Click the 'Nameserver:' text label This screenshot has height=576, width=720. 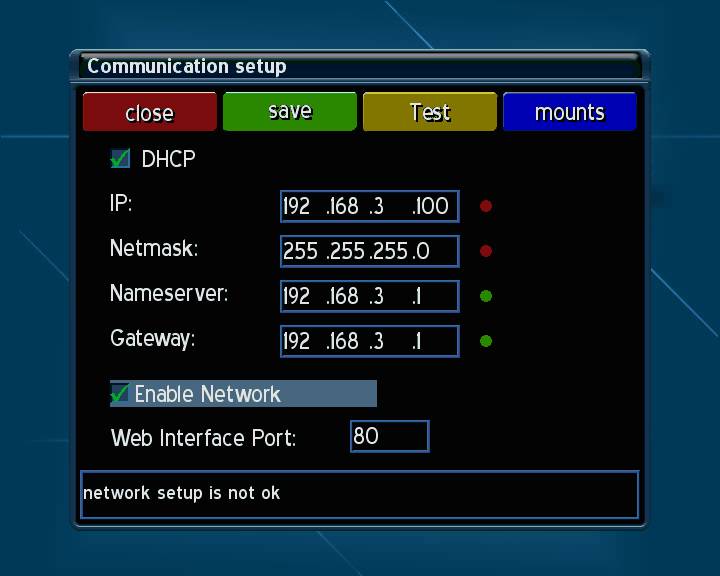tap(169, 294)
